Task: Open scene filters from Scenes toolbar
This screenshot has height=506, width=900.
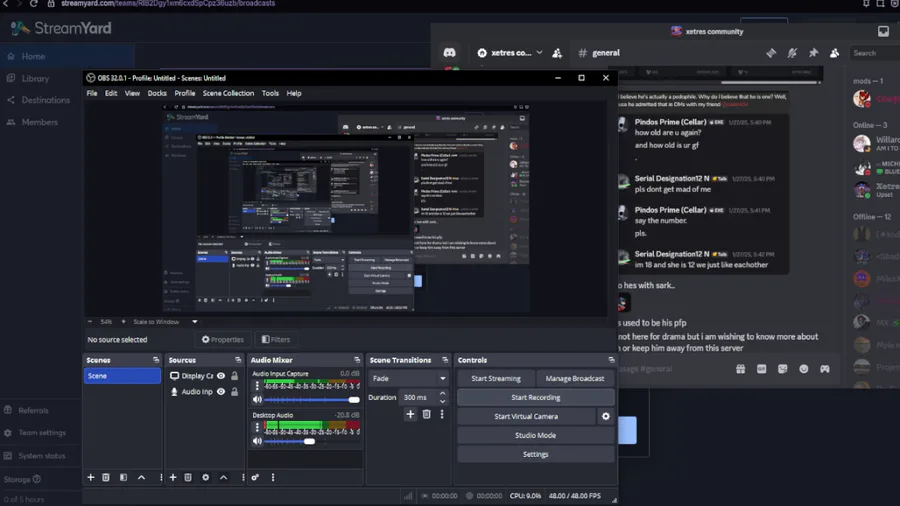Action: pyautogui.click(x=123, y=477)
